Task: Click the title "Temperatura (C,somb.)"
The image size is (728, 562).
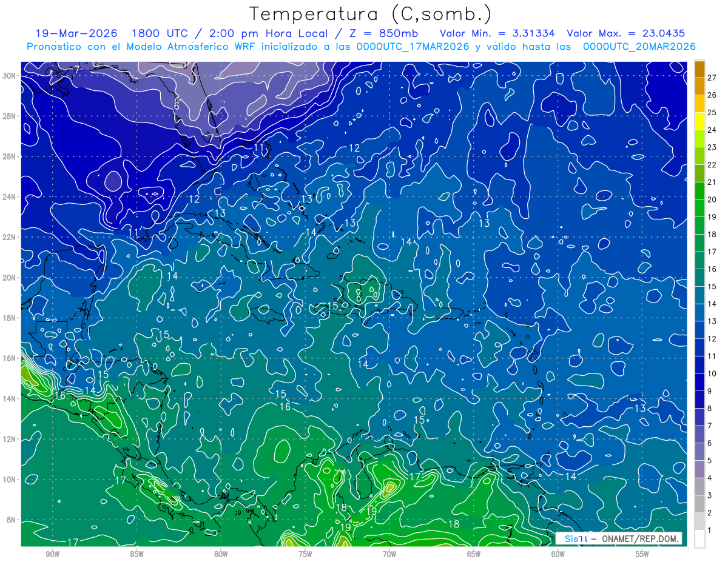Action: pyautogui.click(x=370, y=14)
